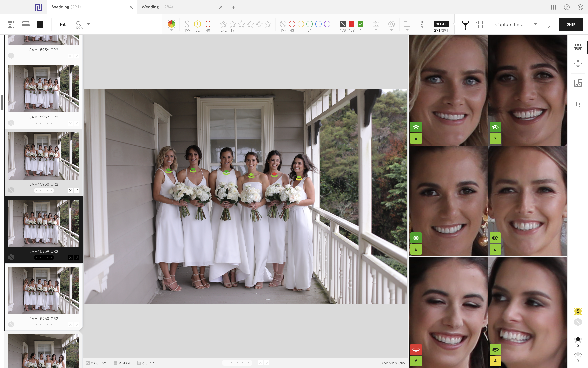Select the JAM15957.CR2 thumbnail

click(44, 89)
